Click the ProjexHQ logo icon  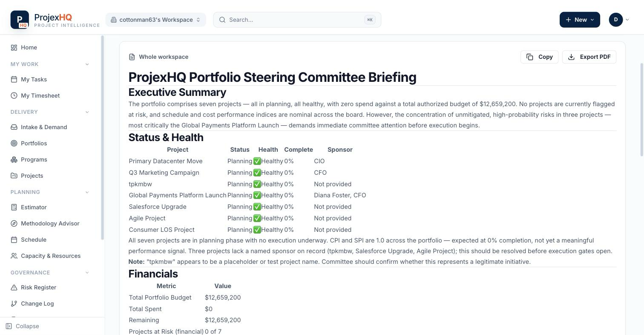20,20
